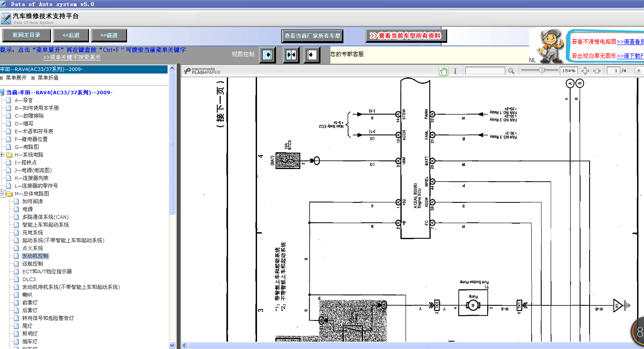This screenshot has width=644, height=349.
Task: Click the >>查看当前车型所有资料 button
Action: 406,36
